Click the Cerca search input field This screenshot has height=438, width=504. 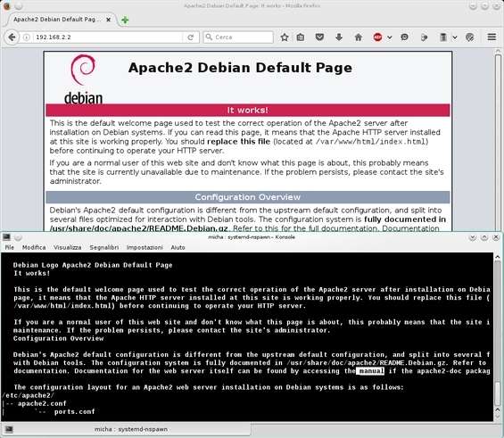(x=238, y=37)
